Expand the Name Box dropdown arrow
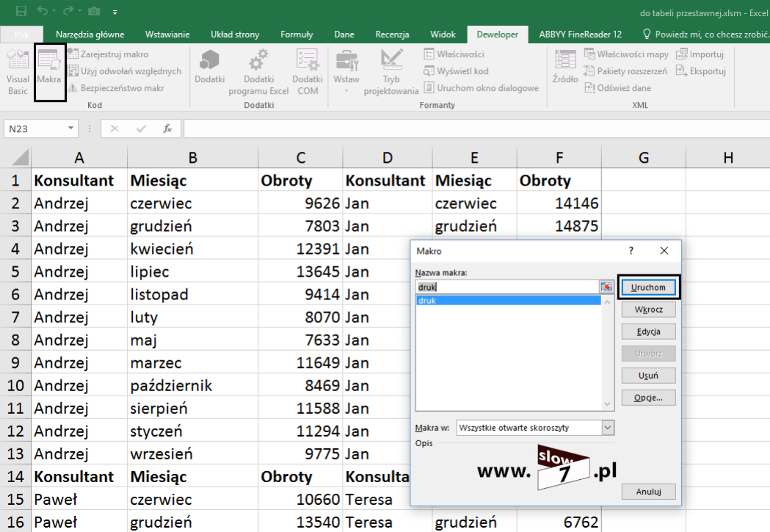 click(x=70, y=128)
